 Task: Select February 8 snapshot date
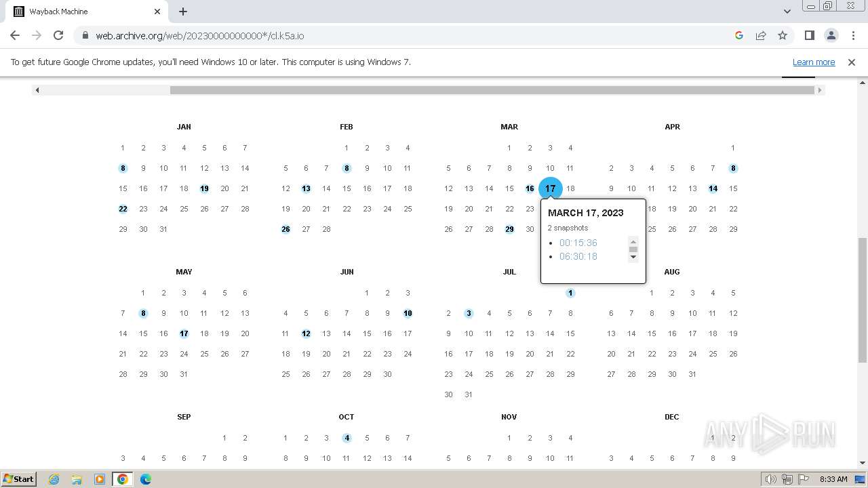(347, 168)
